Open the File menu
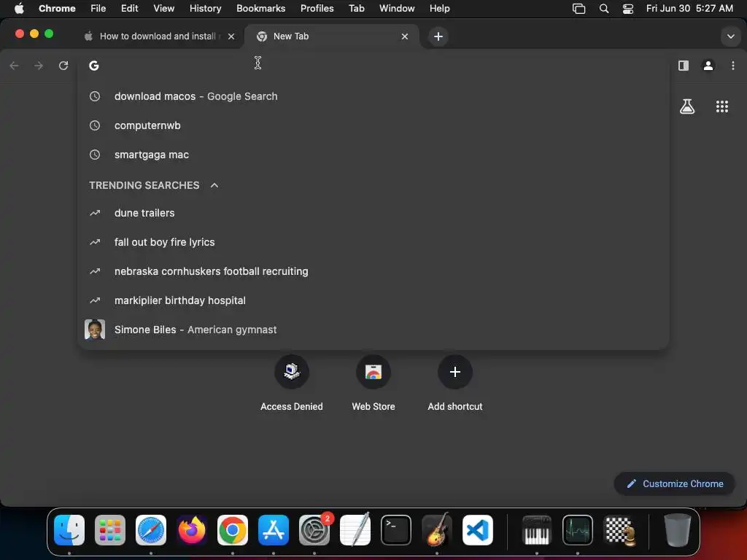 [98, 8]
